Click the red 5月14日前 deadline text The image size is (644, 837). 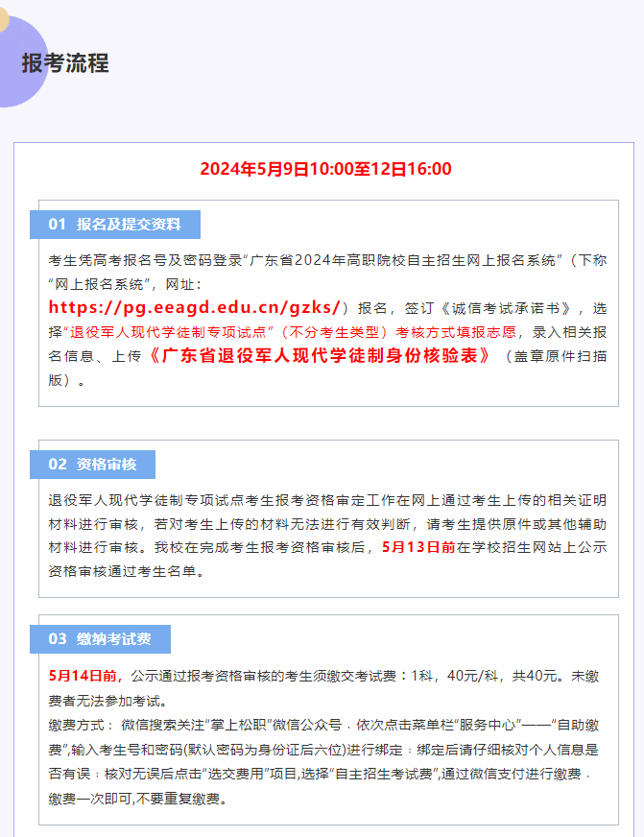click(x=84, y=676)
